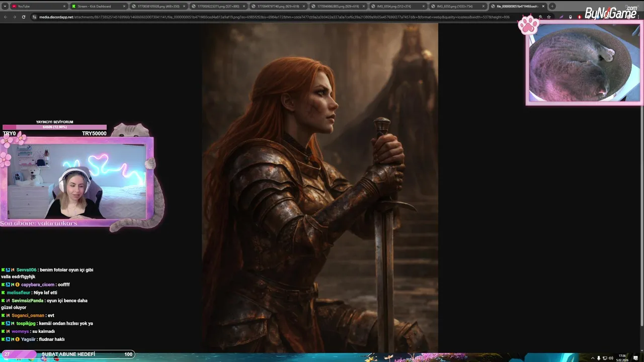Image resolution: width=644 pixels, height=362 pixels.
Task: Close the YouTube tab
Action: [x=64, y=6]
